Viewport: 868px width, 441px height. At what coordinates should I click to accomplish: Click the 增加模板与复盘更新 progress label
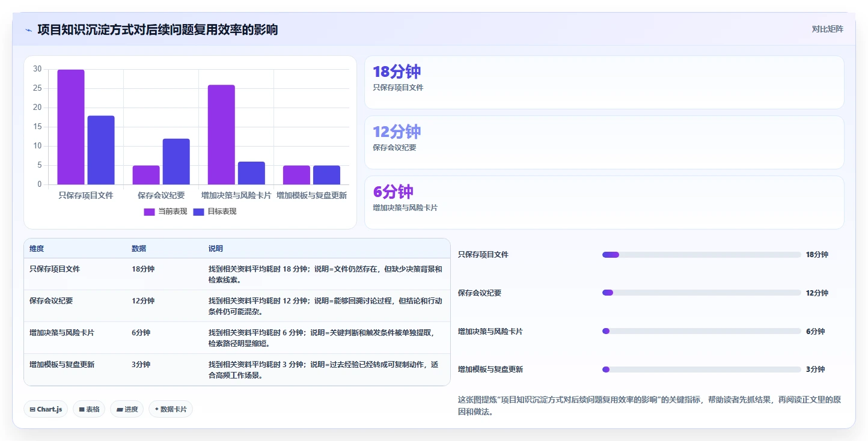pos(491,370)
